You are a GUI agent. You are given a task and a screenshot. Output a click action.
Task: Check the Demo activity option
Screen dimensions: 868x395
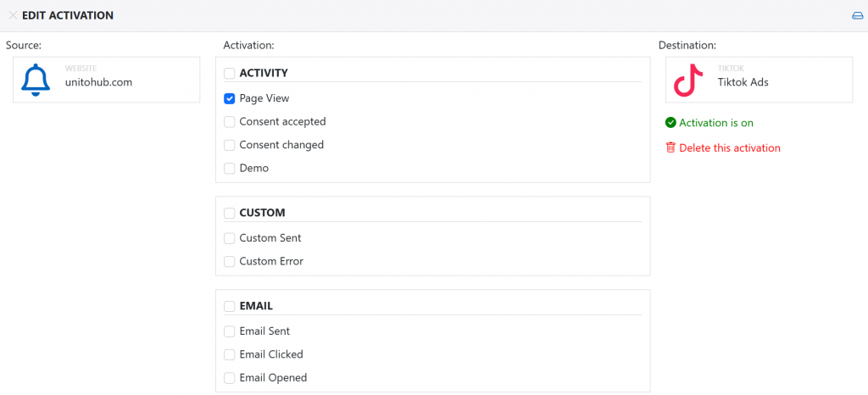pos(229,168)
